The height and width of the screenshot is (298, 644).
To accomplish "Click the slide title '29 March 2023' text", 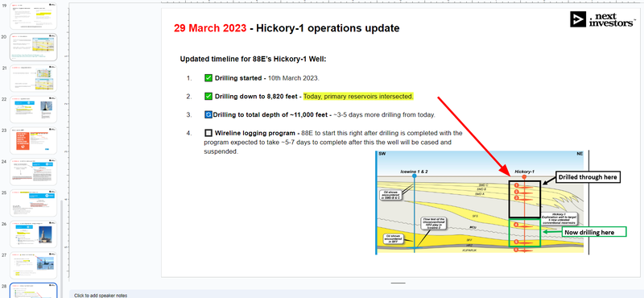I will [210, 28].
